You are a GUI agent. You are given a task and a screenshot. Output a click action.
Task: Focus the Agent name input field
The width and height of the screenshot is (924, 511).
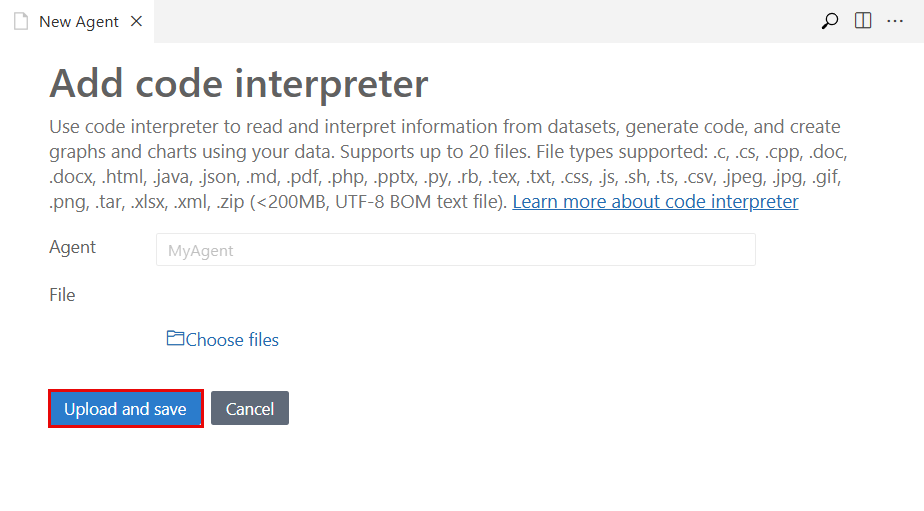click(x=455, y=250)
